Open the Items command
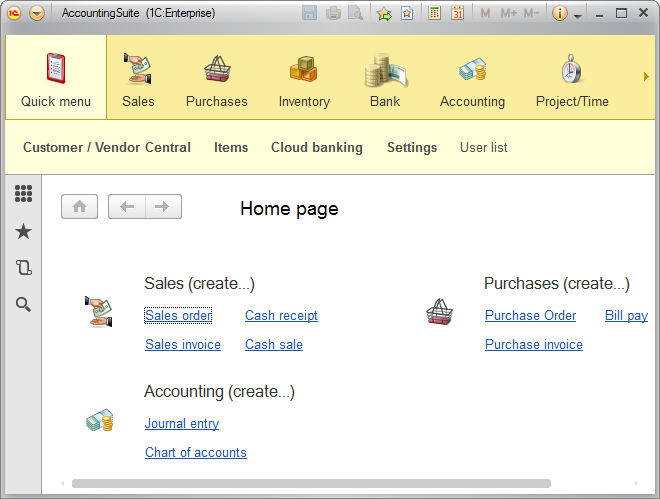The height and width of the screenshot is (499, 660). [231, 147]
